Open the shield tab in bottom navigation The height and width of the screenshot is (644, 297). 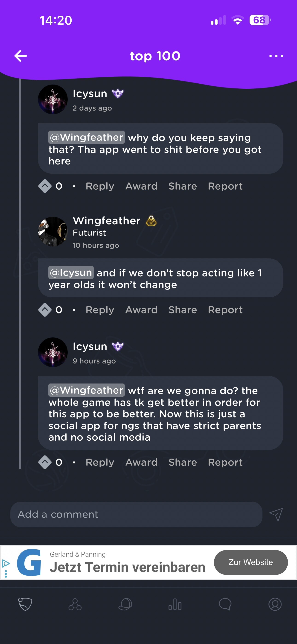click(x=25, y=604)
